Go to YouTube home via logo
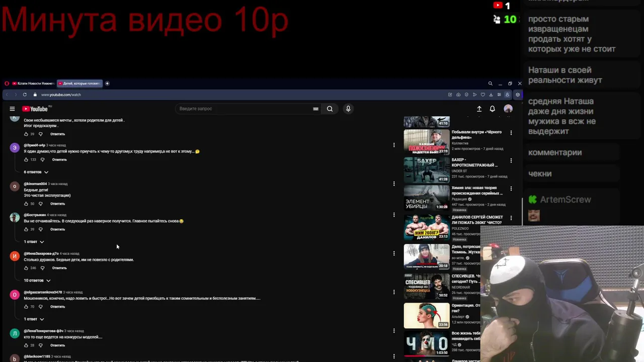This screenshot has width=644, height=362. tap(35, 109)
